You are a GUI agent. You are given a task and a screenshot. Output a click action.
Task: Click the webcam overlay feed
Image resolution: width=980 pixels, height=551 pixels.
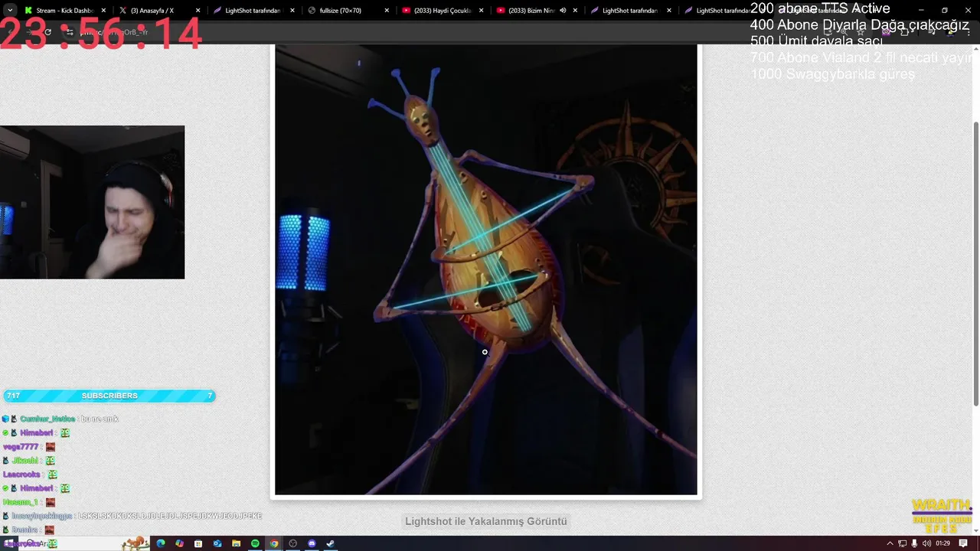point(92,202)
